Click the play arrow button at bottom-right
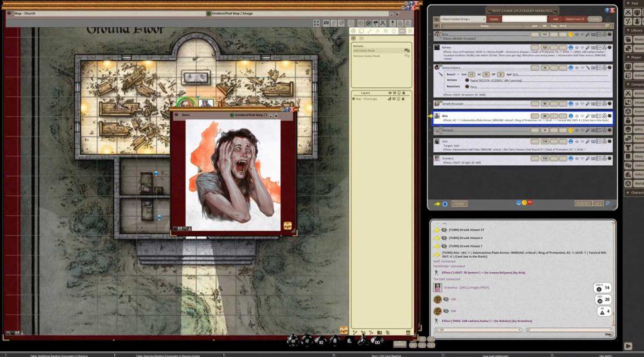This screenshot has height=357, width=644. click(x=628, y=346)
